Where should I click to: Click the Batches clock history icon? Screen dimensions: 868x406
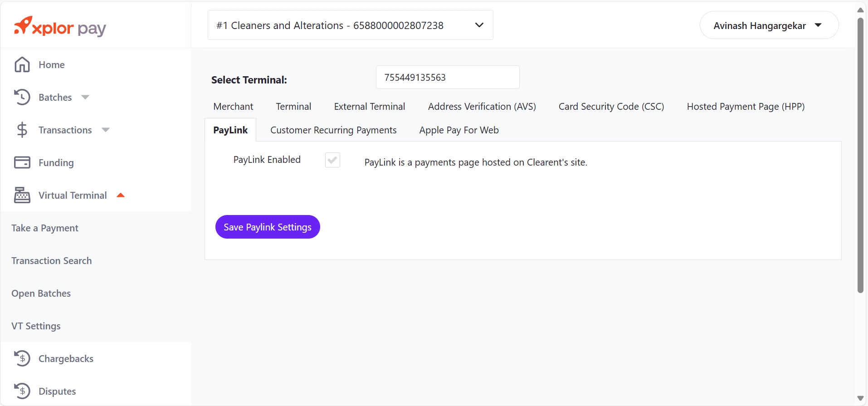[x=22, y=98]
